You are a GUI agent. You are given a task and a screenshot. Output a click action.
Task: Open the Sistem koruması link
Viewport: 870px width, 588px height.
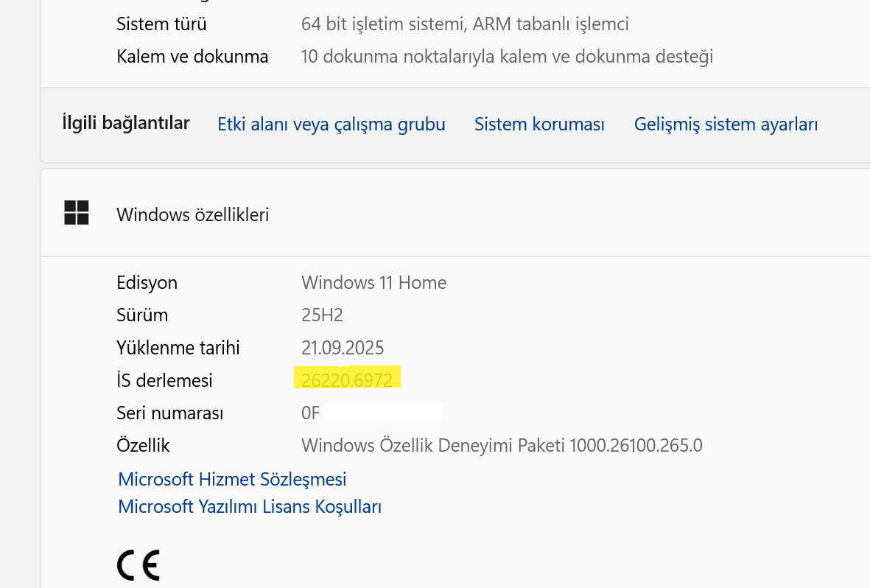539,125
